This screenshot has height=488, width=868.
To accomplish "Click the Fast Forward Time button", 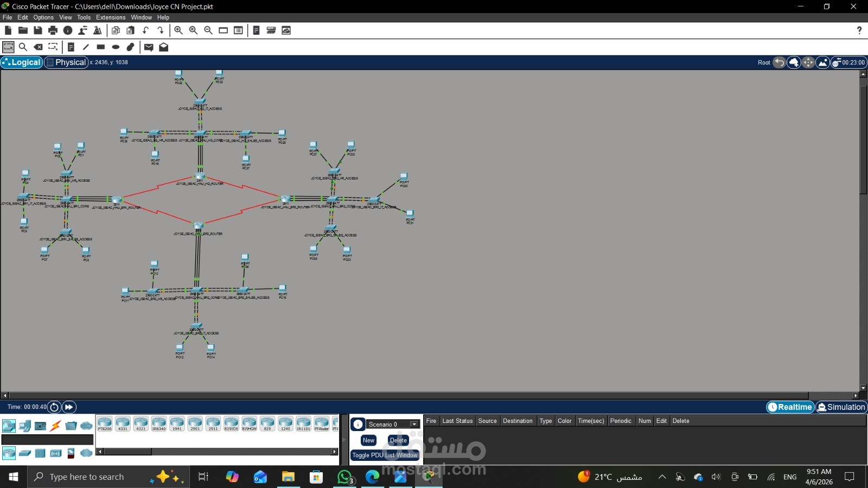I will [69, 407].
